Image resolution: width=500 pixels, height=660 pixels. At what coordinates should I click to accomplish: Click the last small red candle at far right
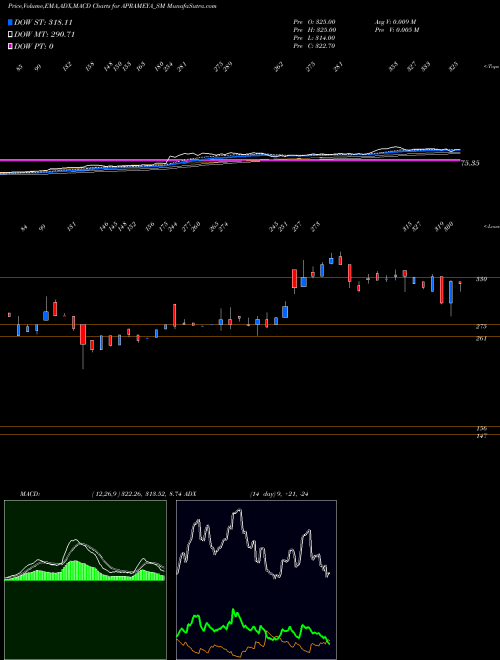460,284
